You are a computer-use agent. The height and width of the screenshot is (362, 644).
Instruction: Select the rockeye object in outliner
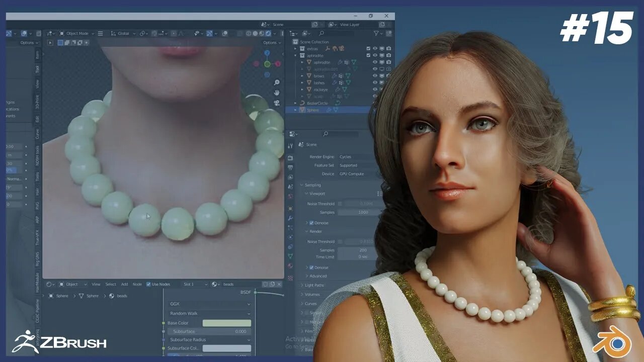320,89
